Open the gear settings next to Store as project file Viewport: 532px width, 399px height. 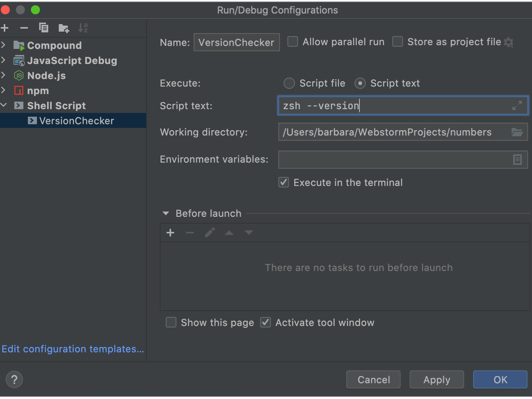[x=509, y=42]
